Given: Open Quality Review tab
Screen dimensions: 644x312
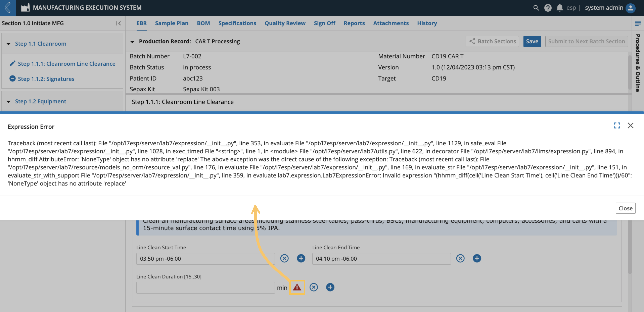Looking at the screenshot, I should click(285, 23).
